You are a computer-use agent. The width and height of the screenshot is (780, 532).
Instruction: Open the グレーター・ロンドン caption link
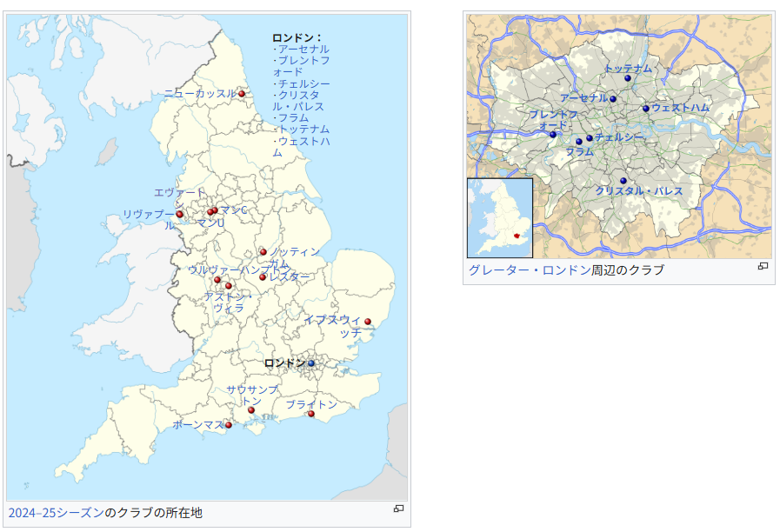click(530, 270)
